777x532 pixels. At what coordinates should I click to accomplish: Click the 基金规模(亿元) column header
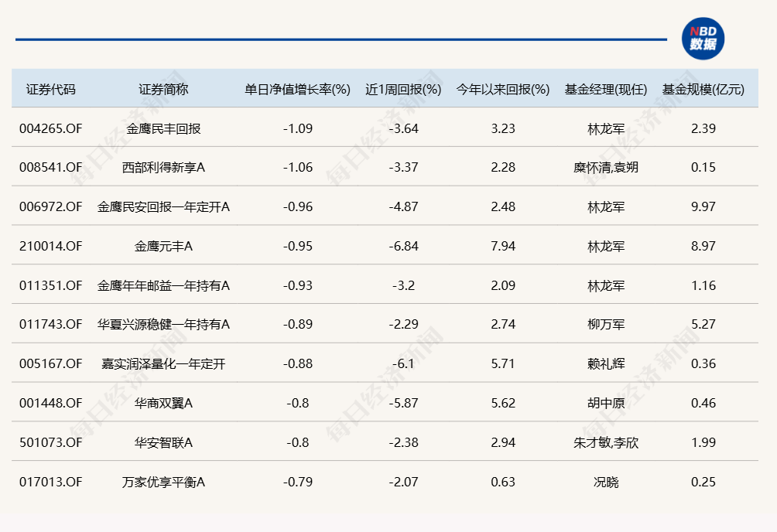pyautogui.click(x=703, y=89)
